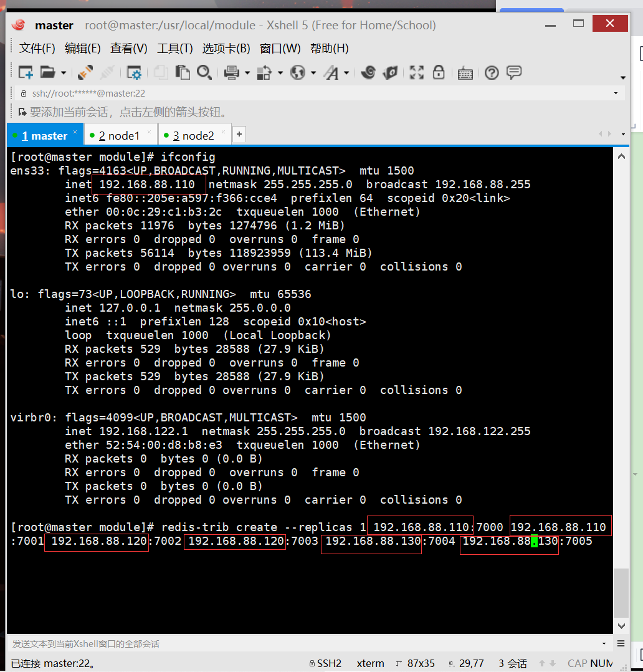Open the 帮助(H) menu
The width and height of the screenshot is (643, 672).
(329, 49)
